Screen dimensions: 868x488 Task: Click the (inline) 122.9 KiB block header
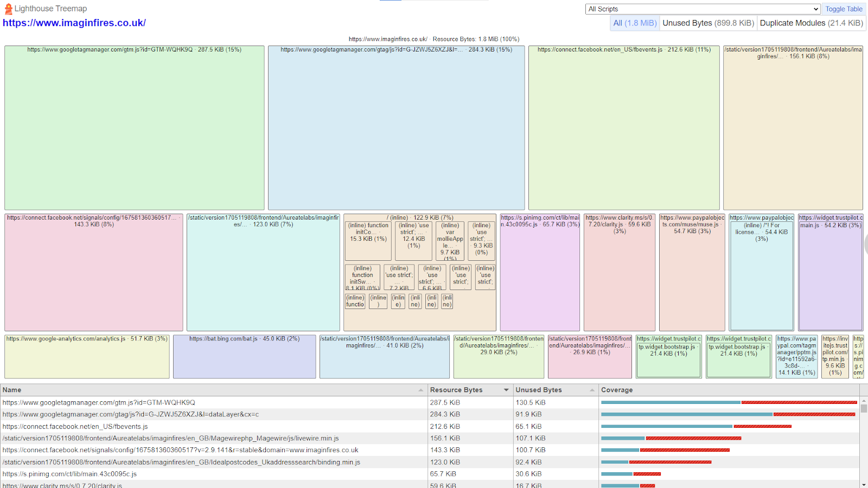tap(420, 218)
